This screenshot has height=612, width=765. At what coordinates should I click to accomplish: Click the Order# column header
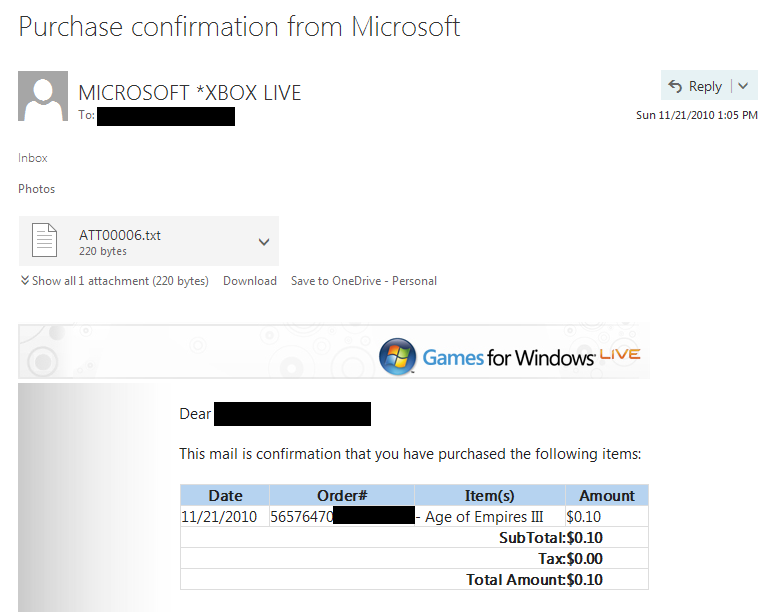(342, 495)
